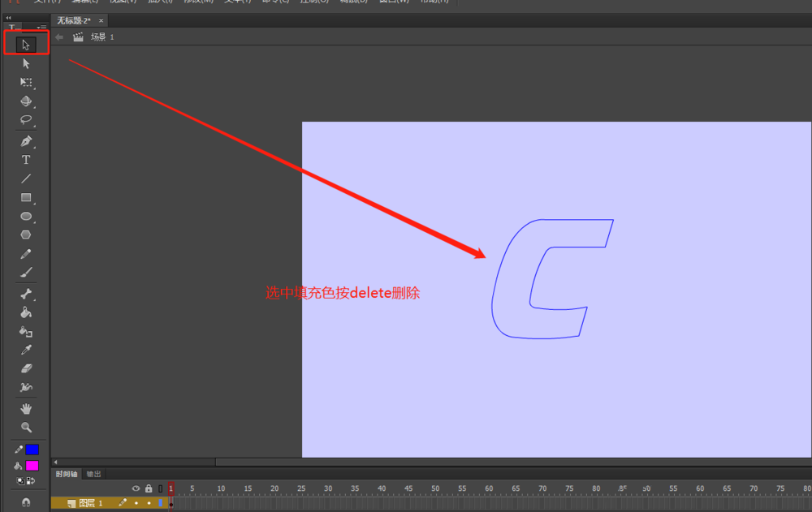Click the 场景 1 scene label
Viewport: 812px width, 512px height.
pyautogui.click(x=102, y=37)
